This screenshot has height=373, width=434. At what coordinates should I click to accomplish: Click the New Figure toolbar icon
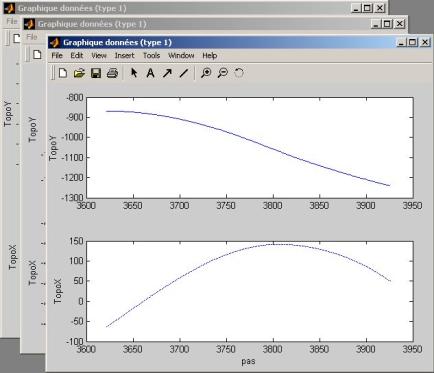(x=63, y=73)
